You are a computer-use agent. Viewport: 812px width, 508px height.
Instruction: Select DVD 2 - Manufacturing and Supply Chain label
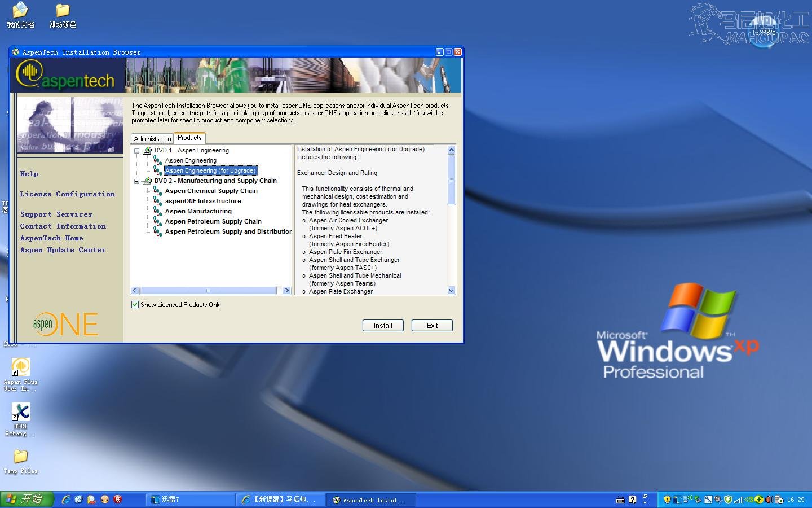(x=215, y=181)
